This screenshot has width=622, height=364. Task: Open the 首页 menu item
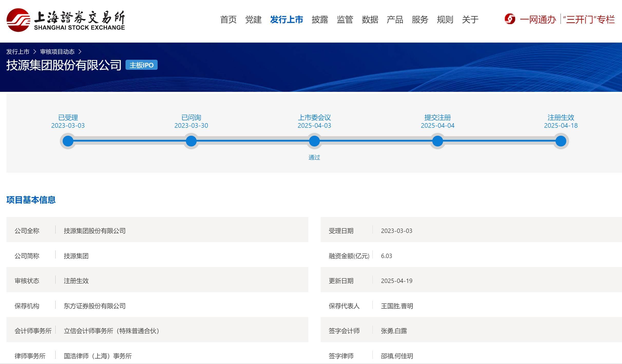tap(228, 19)
